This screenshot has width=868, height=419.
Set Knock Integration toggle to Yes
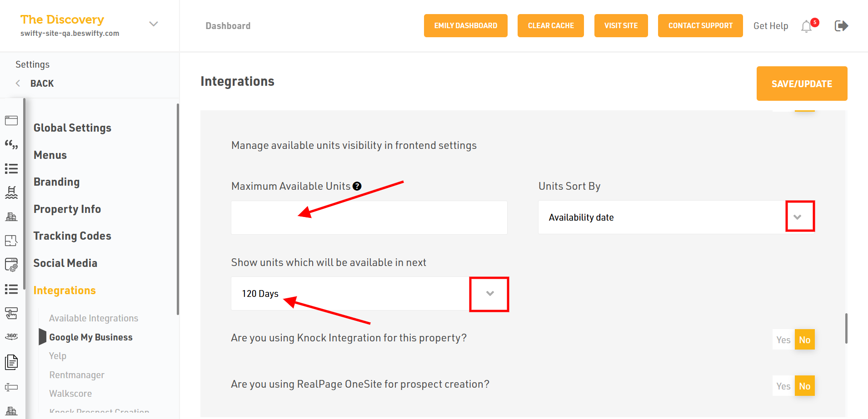tap(783, 340)
